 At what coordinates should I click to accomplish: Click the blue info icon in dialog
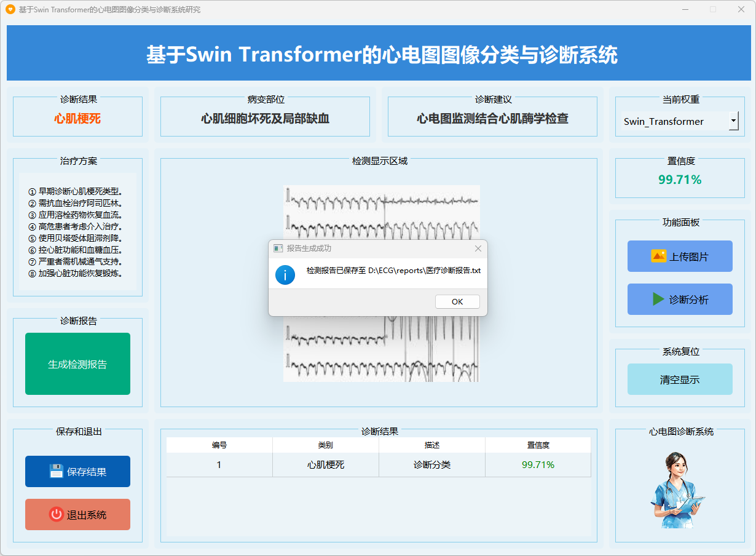click(285, 274)
